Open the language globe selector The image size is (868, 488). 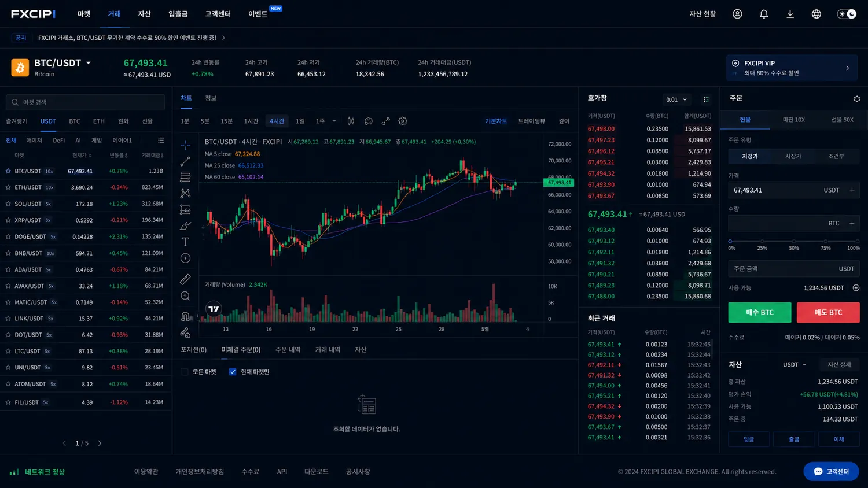pyautogui.click(x=816, y=14)
